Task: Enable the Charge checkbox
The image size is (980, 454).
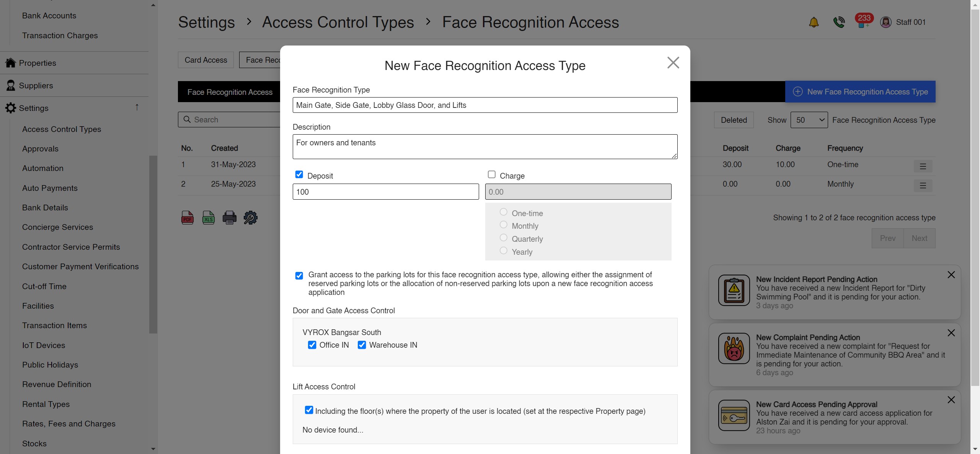Action: 491,174
